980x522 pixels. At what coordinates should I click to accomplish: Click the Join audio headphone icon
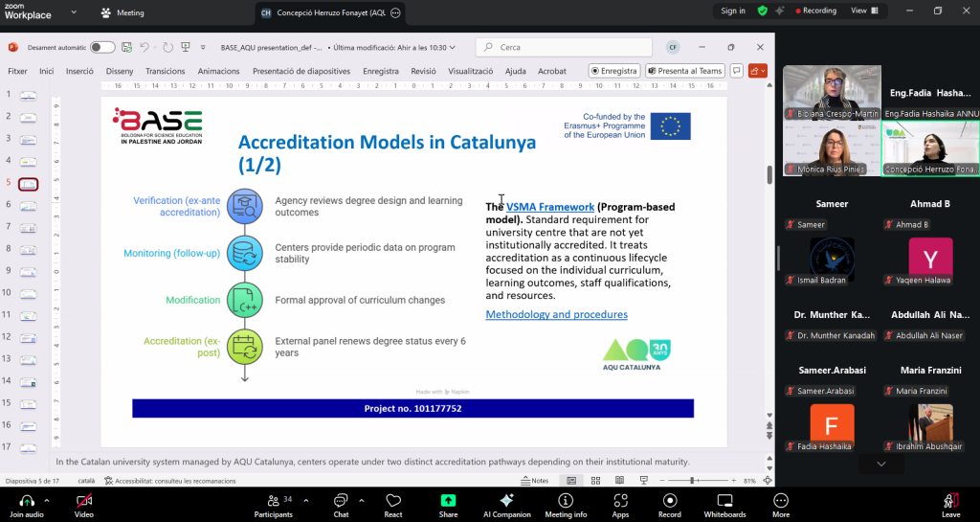(27, 501)
